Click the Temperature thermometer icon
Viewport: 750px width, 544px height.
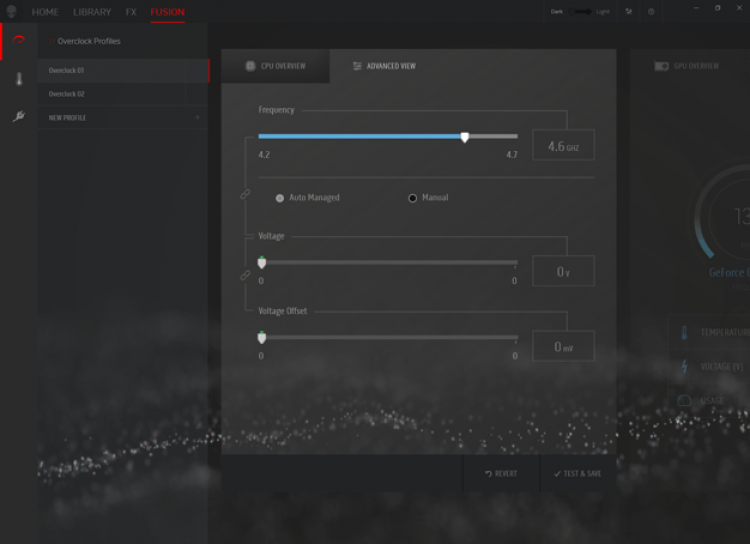(x=684, y=333)
